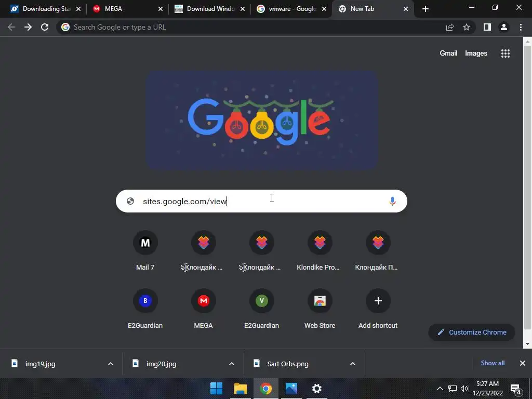
Task: Reload the current page
Action: [45, 27]
